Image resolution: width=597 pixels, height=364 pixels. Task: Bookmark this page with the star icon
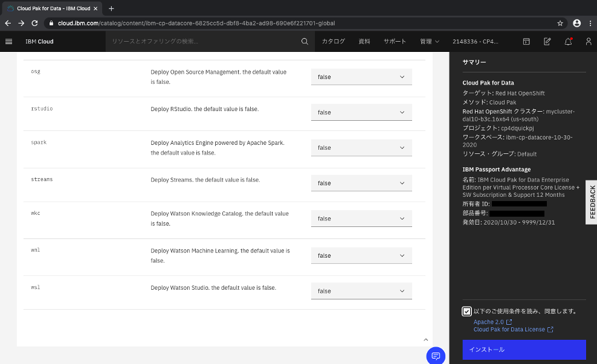click(x=560, y=23)
